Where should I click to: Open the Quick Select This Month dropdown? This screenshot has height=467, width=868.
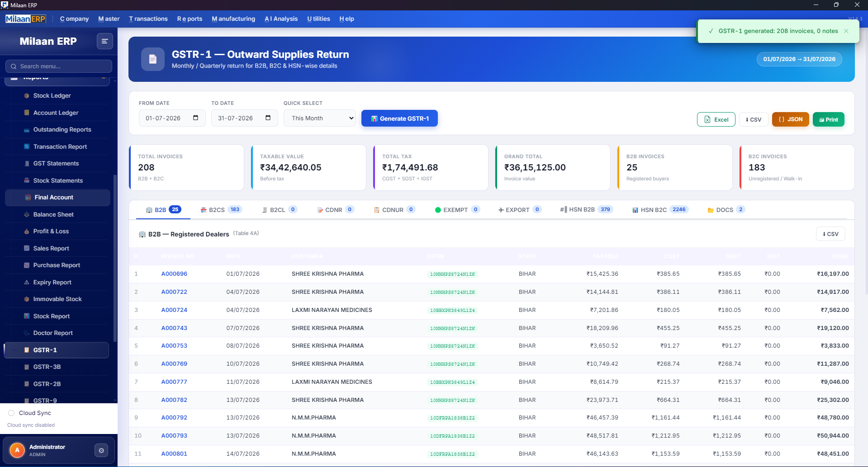pyautogui.click(x=320, y=118)
